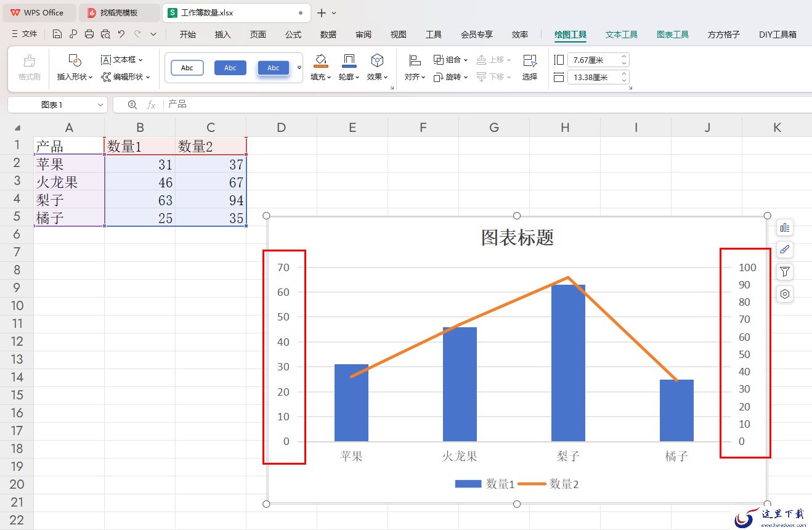Click the zoom magnifier icon in formula bar

(x=132, y=105)
